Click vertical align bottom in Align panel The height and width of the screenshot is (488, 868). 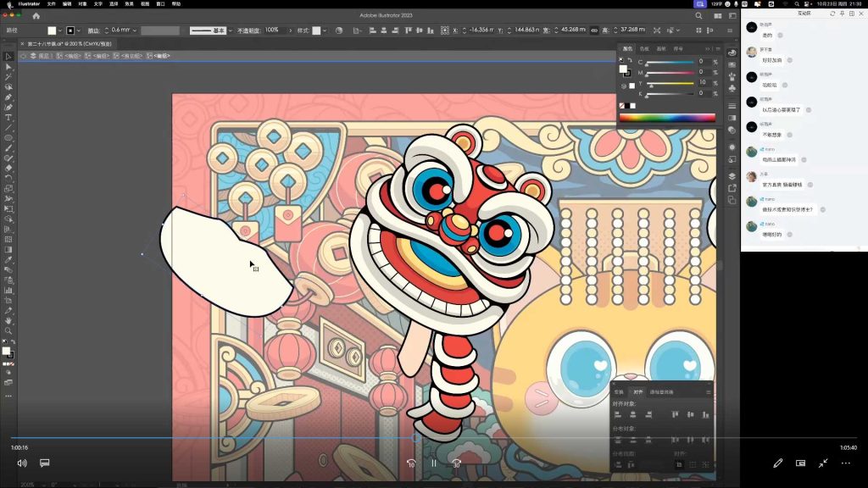click(706, 414)
